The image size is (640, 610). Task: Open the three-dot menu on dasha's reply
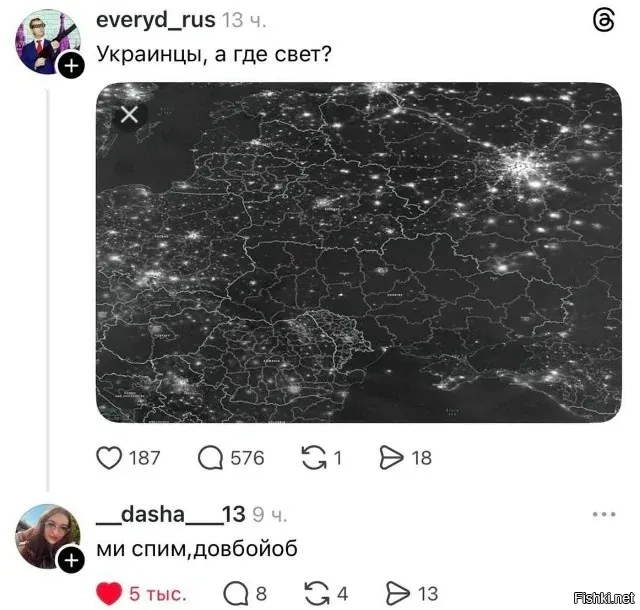pyautogui.click(x=604, y=514)
